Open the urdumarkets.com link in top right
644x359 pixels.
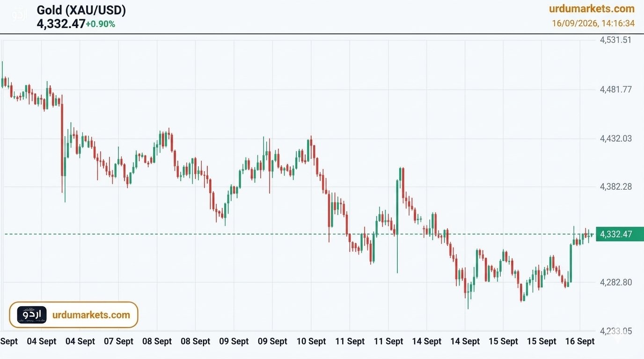pyautogui.click(x=592, y=8)
